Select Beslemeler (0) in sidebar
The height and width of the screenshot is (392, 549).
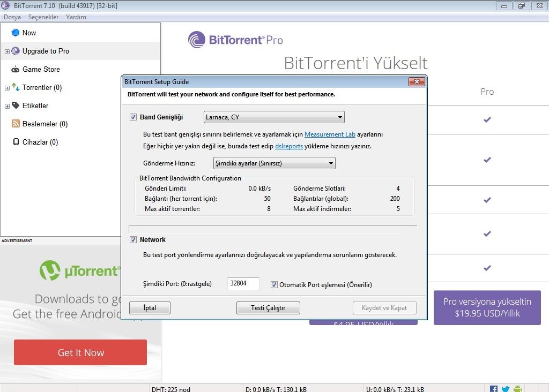pos(45,124)
